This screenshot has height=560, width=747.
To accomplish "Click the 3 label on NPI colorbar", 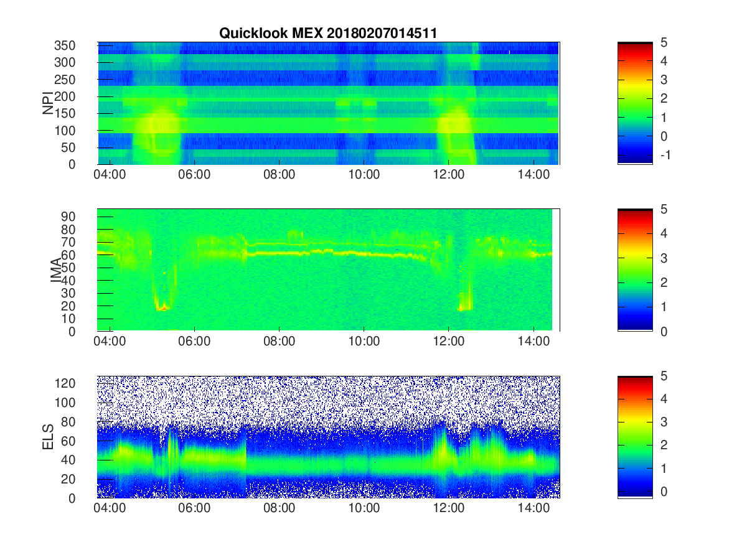I will click(663, 80).
